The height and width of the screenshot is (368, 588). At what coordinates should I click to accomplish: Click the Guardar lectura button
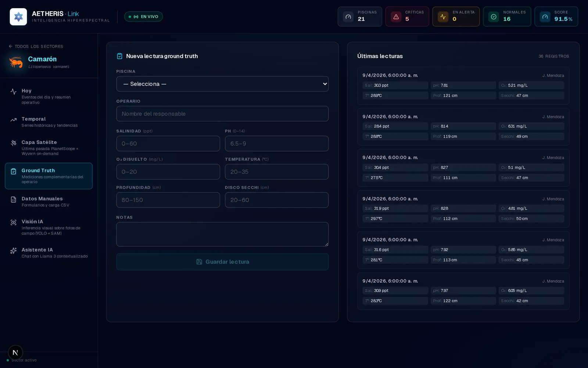(x=222, y=262)
